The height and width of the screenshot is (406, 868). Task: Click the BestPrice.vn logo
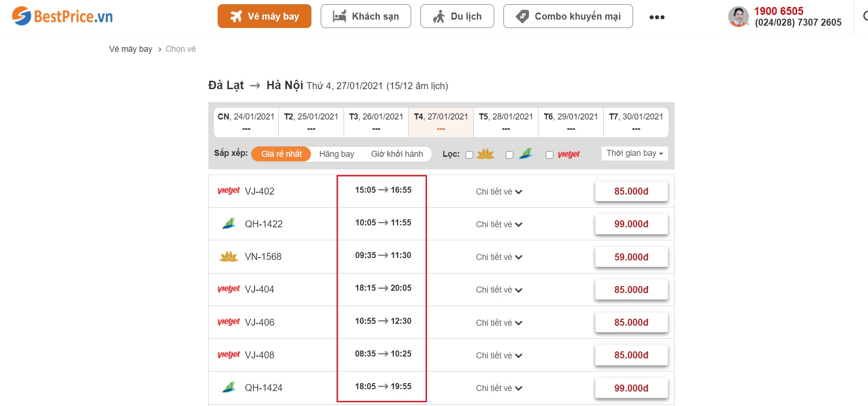(x=62, y=16)
